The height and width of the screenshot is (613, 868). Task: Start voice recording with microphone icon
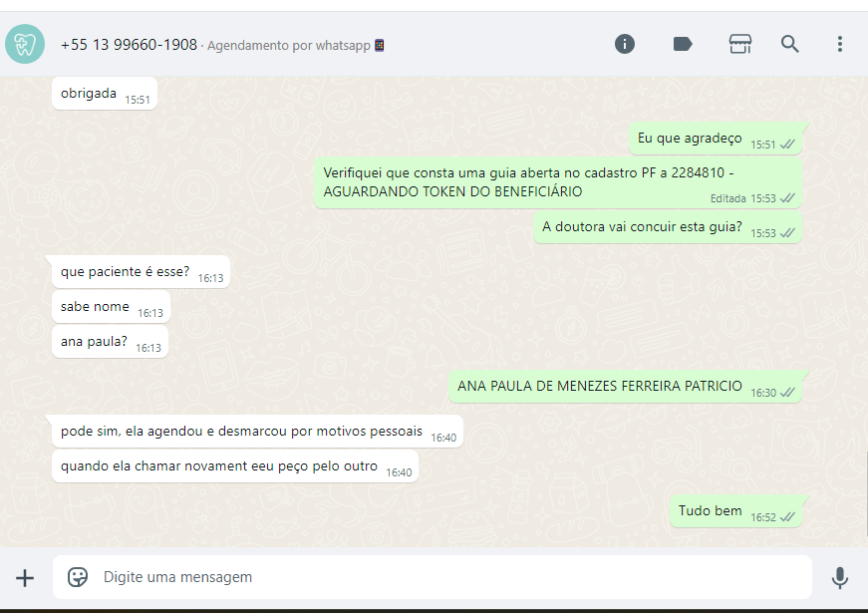tap(840, 577)
